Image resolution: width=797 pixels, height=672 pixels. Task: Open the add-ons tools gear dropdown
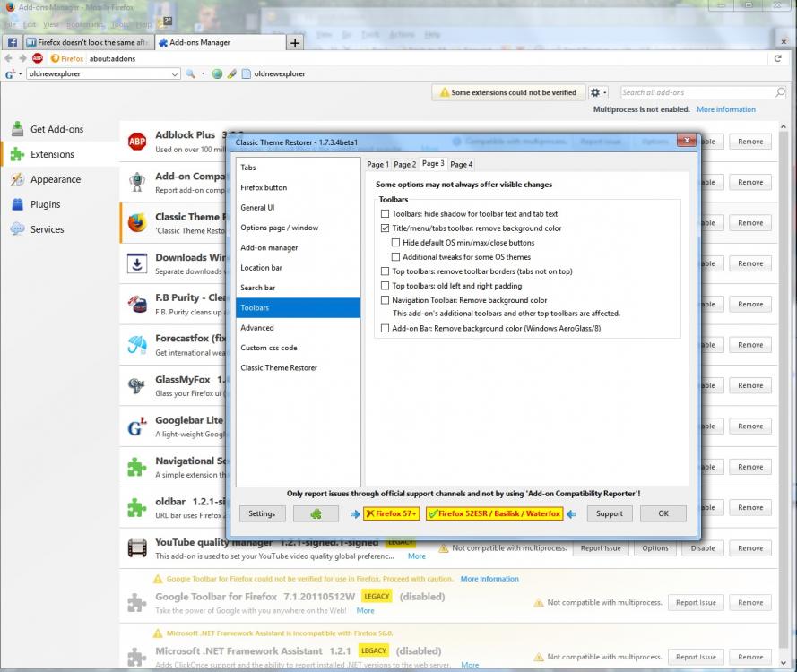click(599, 92)
